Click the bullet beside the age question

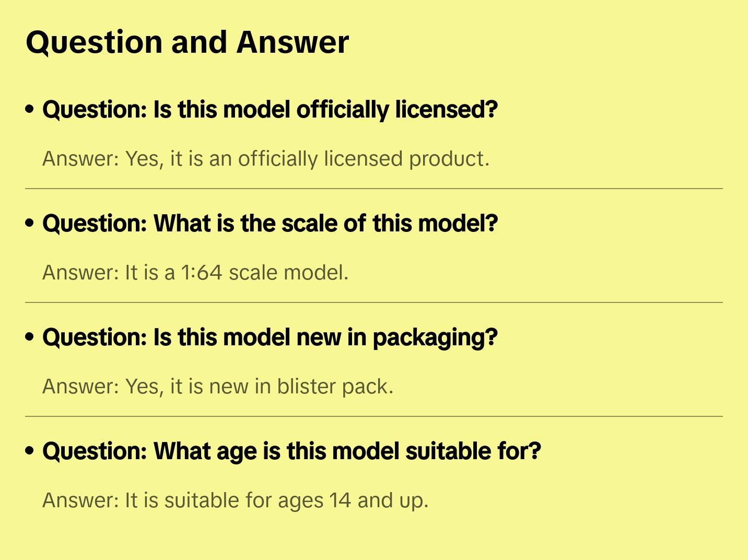pyautogui.click(x=30, y=451)
